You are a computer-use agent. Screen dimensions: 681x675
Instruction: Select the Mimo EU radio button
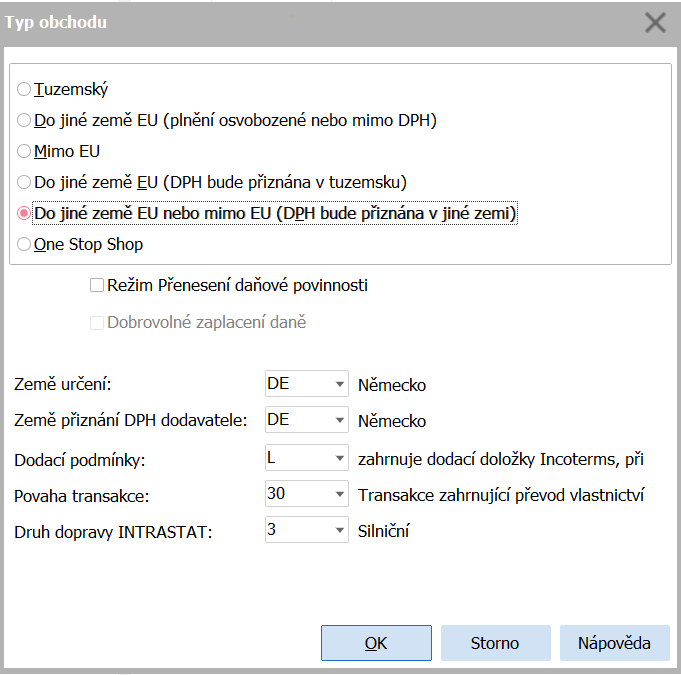point(25,152)
